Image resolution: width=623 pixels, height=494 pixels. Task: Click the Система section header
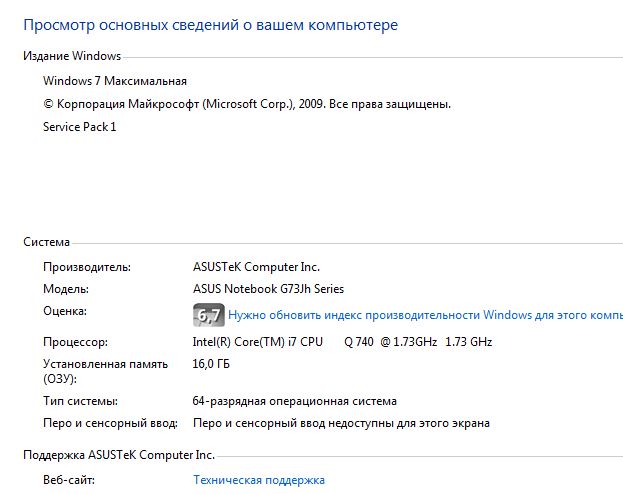46,242
